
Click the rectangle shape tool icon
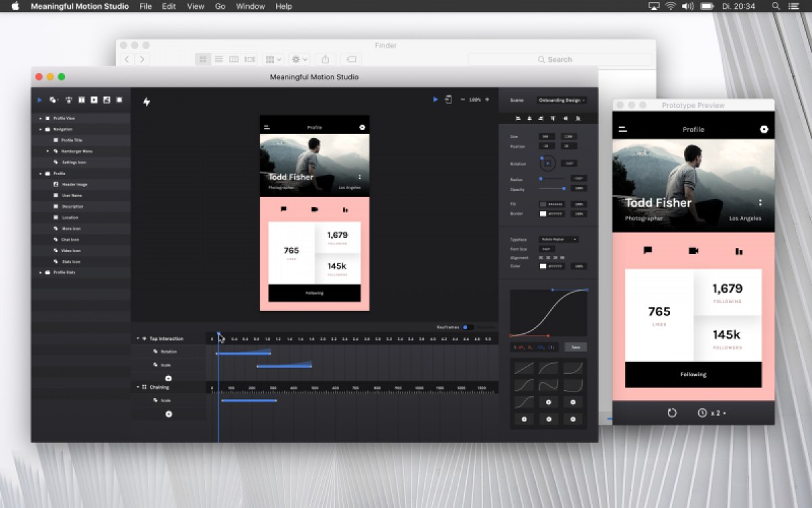[x=119, y=100]
